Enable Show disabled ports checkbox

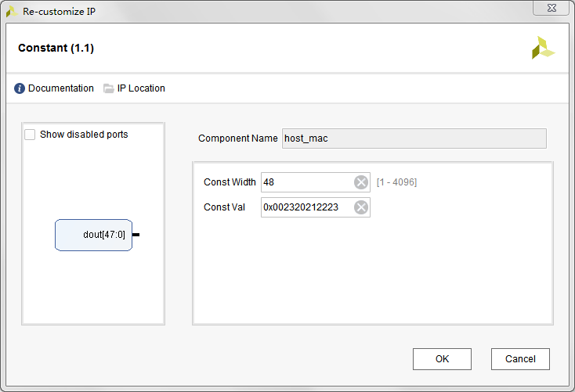(30, 135)
